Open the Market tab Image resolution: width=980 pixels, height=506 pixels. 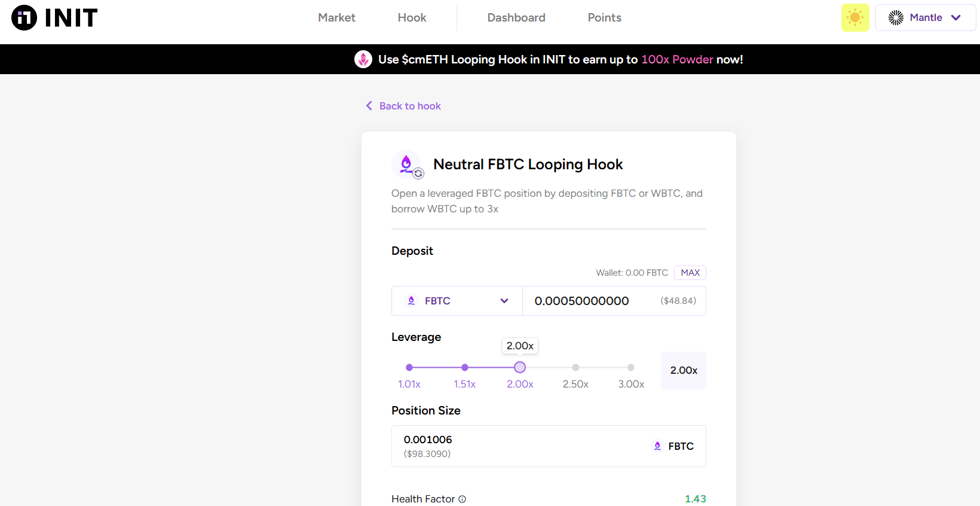click(336, 18)
